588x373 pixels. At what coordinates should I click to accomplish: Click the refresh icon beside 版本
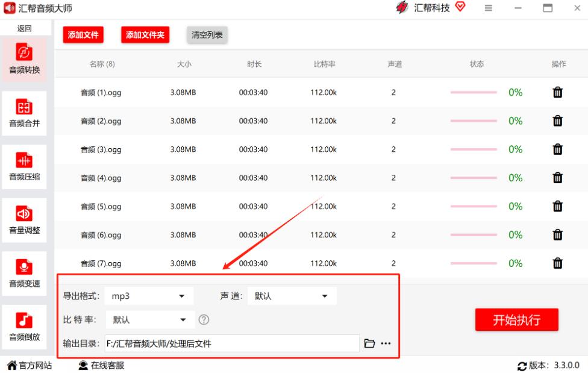point(522,366)
